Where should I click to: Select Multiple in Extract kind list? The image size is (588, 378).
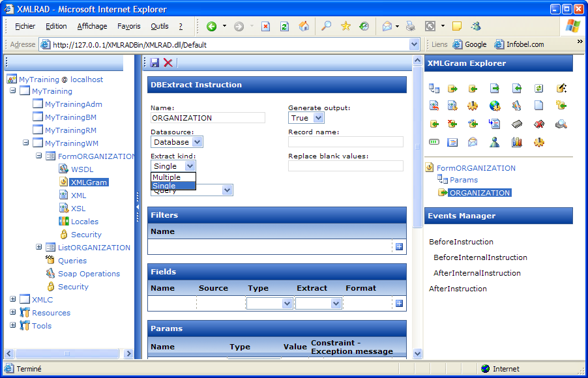(167, 177)
